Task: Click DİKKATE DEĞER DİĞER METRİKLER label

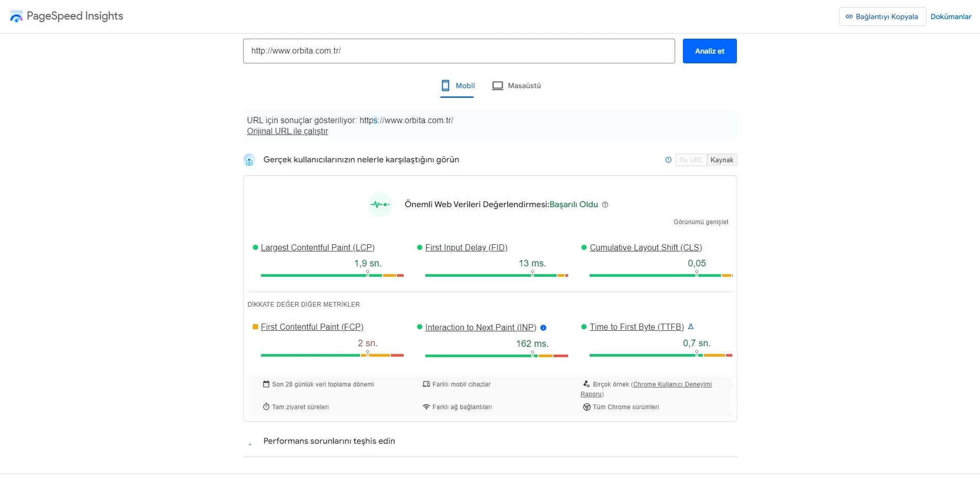Action: click(303, 305)
